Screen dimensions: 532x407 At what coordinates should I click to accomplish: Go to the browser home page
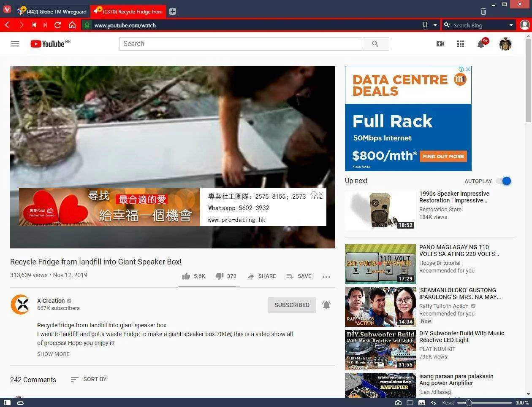[x=72, y=25]
